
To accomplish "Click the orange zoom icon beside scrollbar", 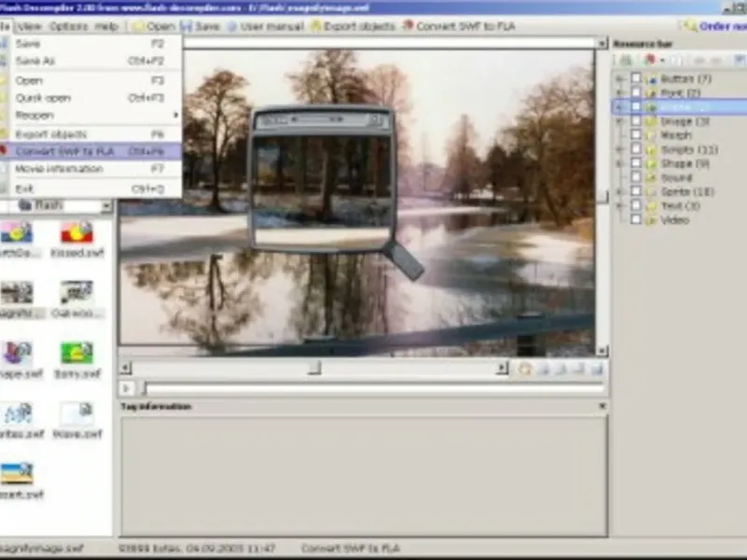I will tap(525, 369).
